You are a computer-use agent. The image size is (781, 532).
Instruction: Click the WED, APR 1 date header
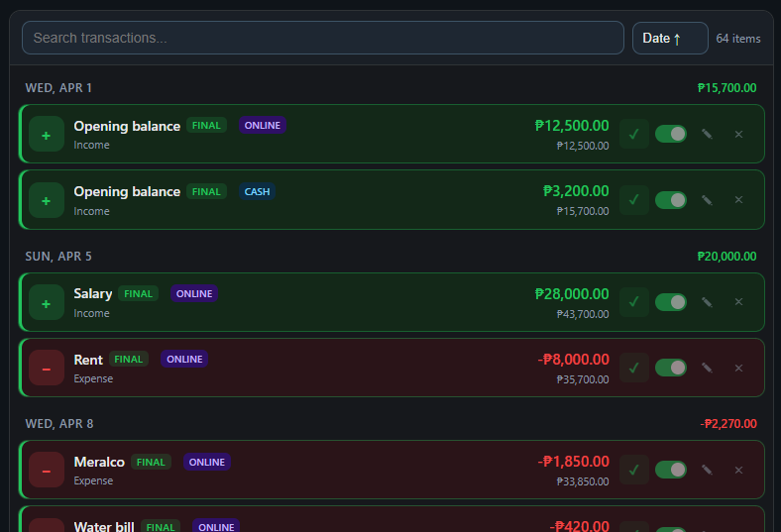click(x=58, y=88)
